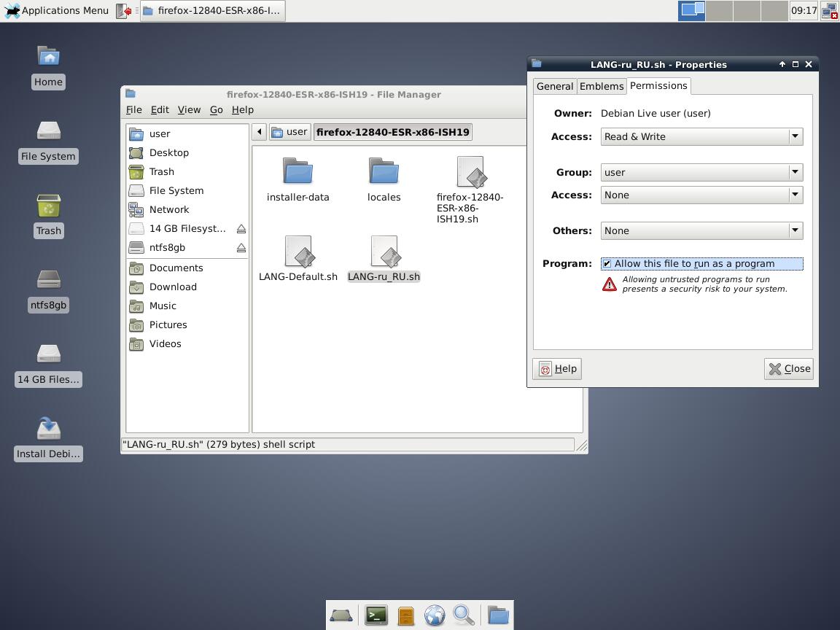Click the back arrow in path bar
This screenshot has width=840, height=630.
260,132
